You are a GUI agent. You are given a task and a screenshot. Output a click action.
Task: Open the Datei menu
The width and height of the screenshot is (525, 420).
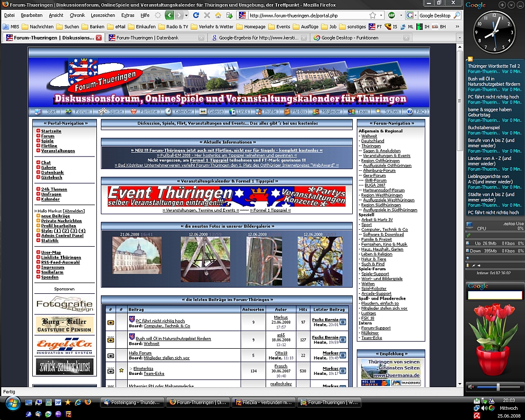(x=9, y=15)
